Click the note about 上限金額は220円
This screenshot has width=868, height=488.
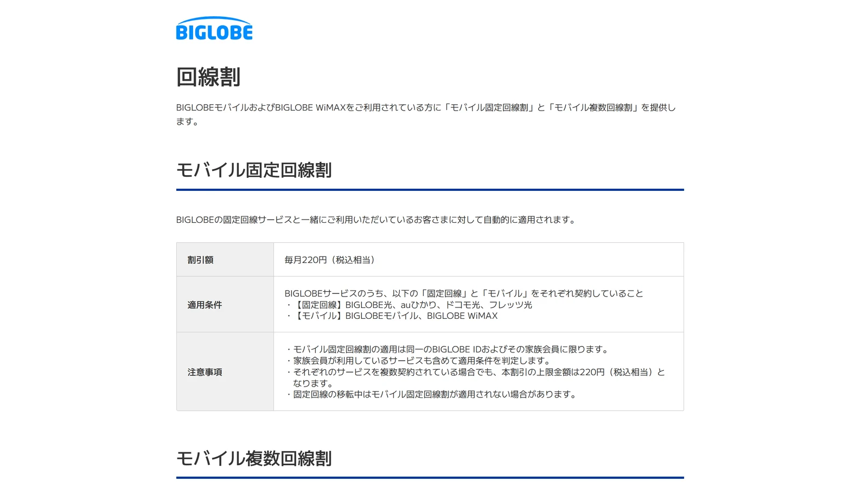pos(475,378)
